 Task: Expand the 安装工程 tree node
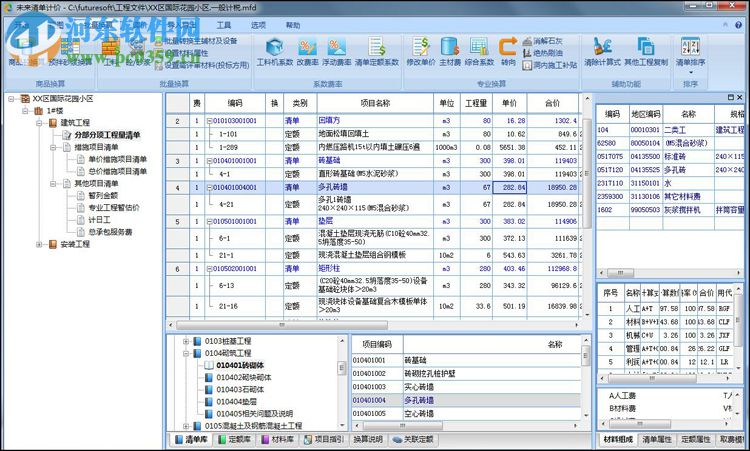tap(39, 244)
